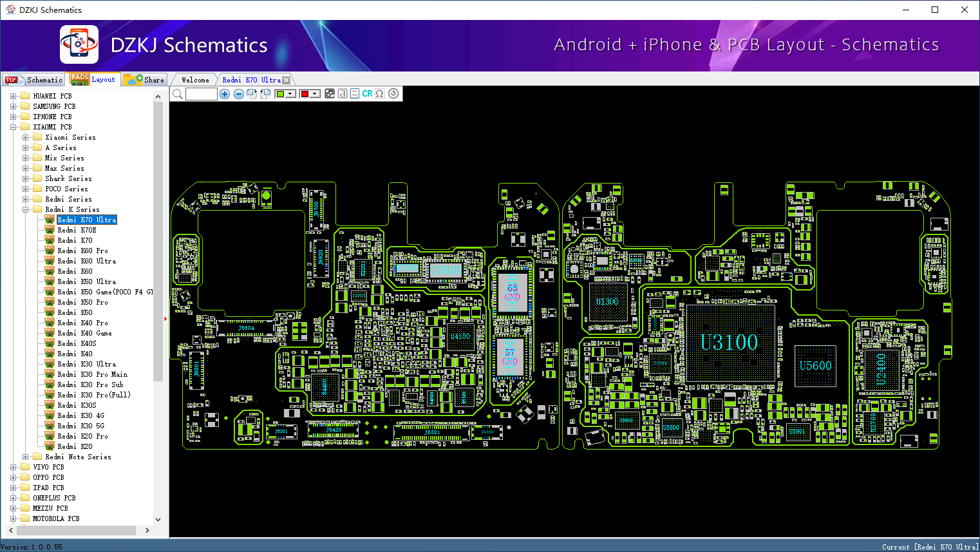Image resolution: width=980 pixels, height=552 pixels.
Task: Expand the HUAWEI PCB folder
Action: click(x=13, y=96)
